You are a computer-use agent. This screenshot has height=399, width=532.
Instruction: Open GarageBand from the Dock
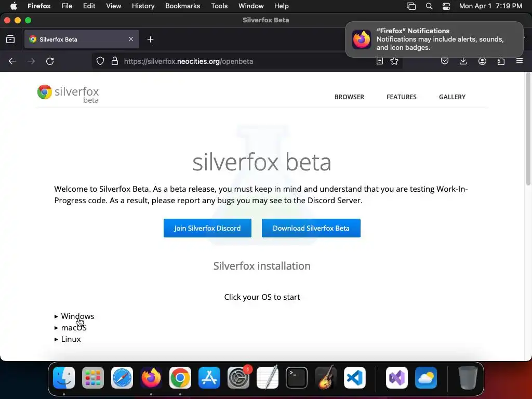coord(326,377)
